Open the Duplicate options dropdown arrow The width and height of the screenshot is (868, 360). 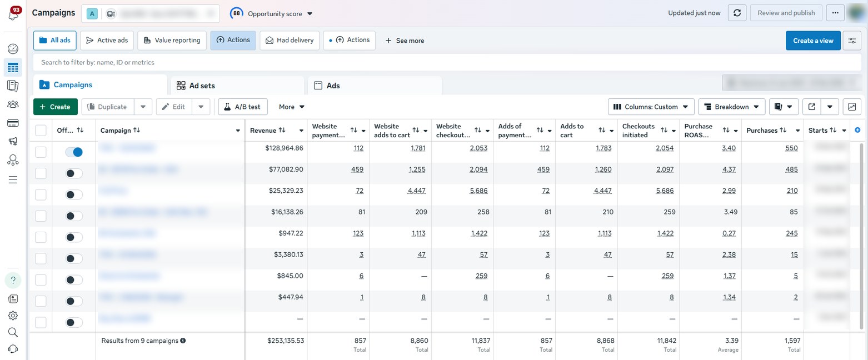click(143, 107)
